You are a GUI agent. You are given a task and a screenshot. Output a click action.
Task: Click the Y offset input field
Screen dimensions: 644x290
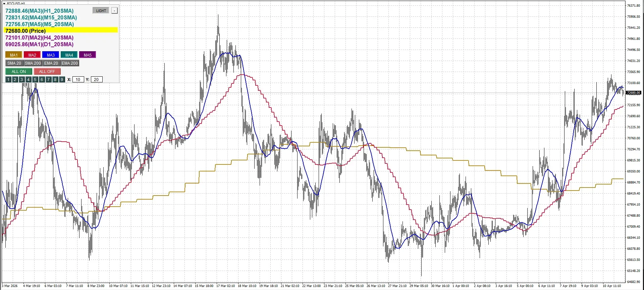(97, 80)
